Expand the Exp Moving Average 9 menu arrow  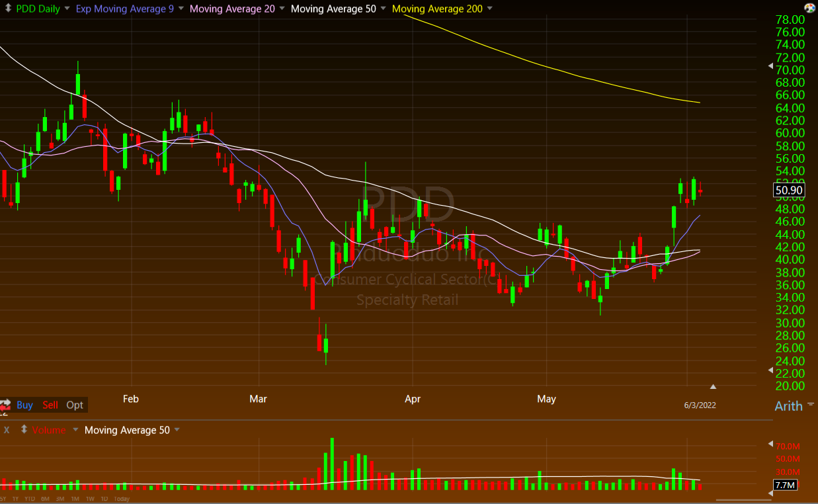point(180,9)
